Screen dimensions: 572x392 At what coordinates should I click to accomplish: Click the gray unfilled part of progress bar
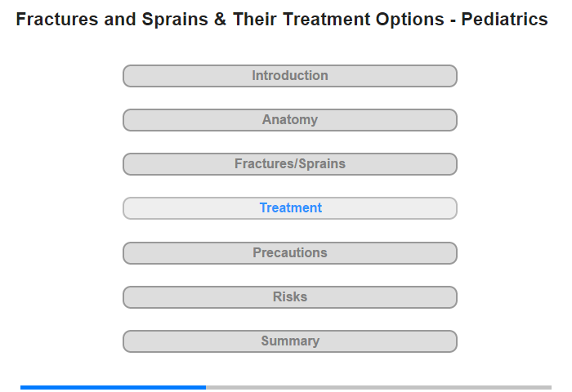tap(378, 387)
